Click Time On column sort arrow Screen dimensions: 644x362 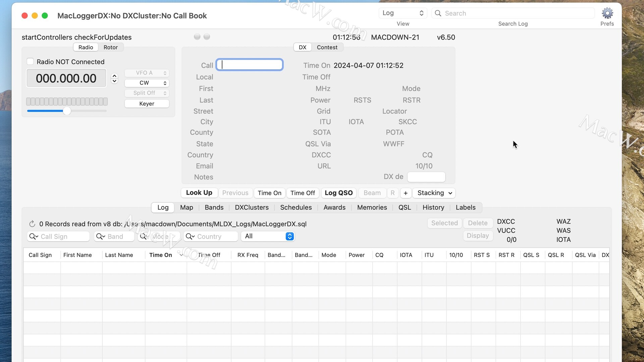click(x=181, y=255)
